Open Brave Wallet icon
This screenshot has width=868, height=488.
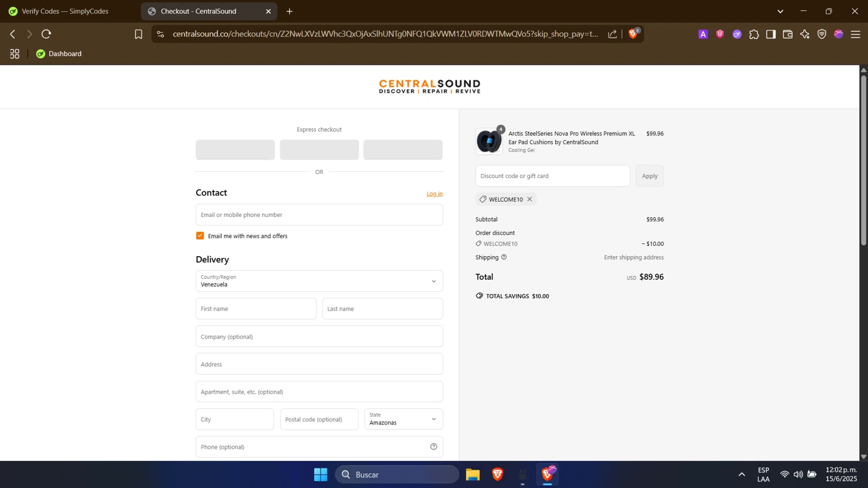788,34
